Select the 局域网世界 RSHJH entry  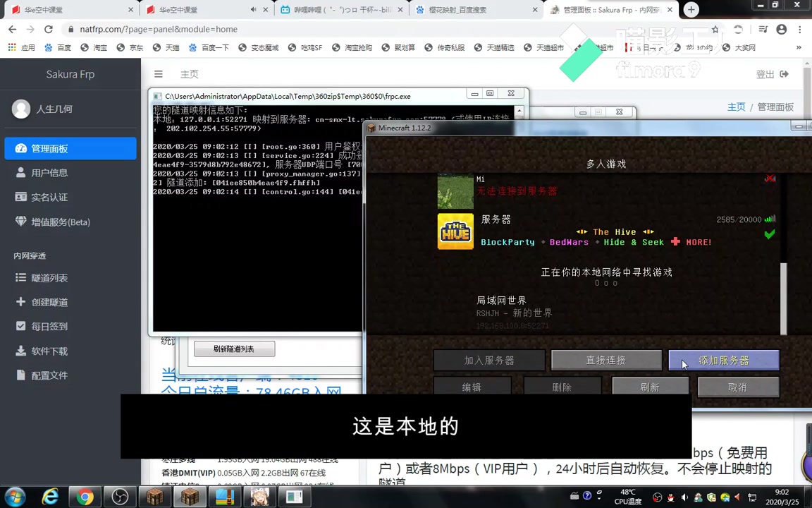(x=515, y=313)
